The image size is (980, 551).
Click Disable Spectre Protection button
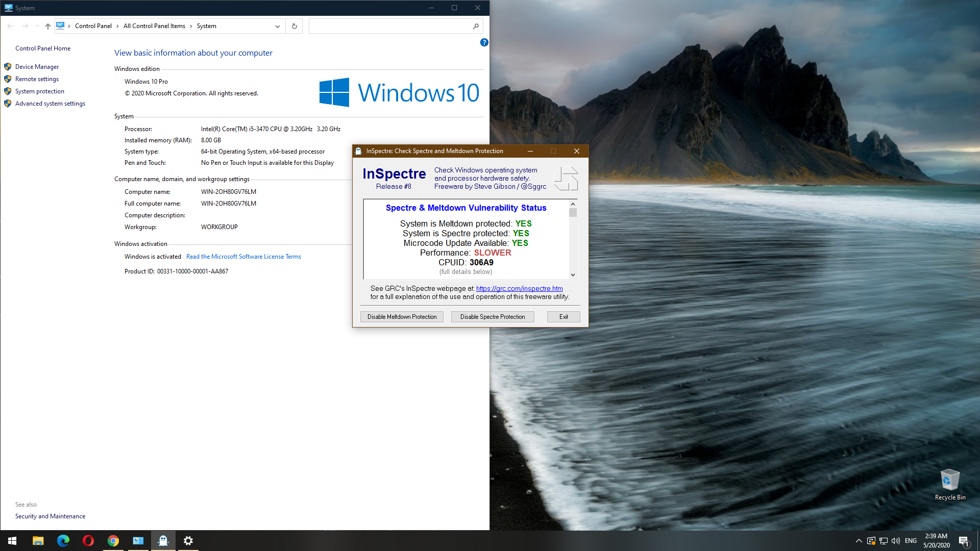tap(492, 317)
